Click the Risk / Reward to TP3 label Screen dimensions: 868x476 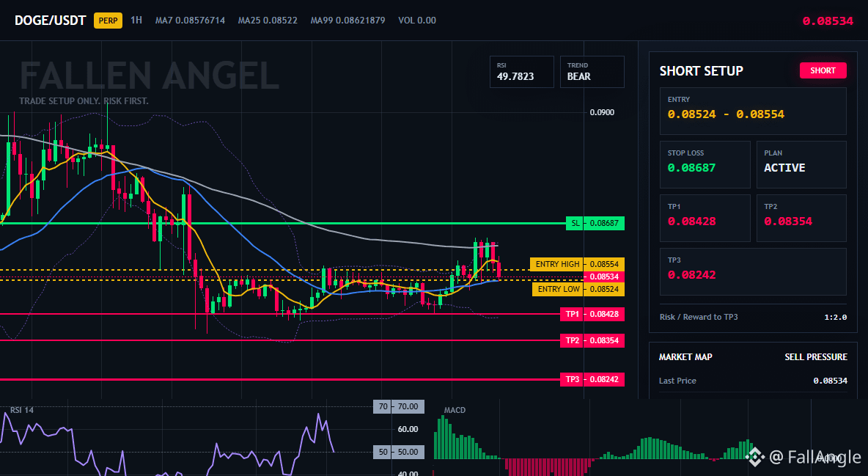(699, 317)
